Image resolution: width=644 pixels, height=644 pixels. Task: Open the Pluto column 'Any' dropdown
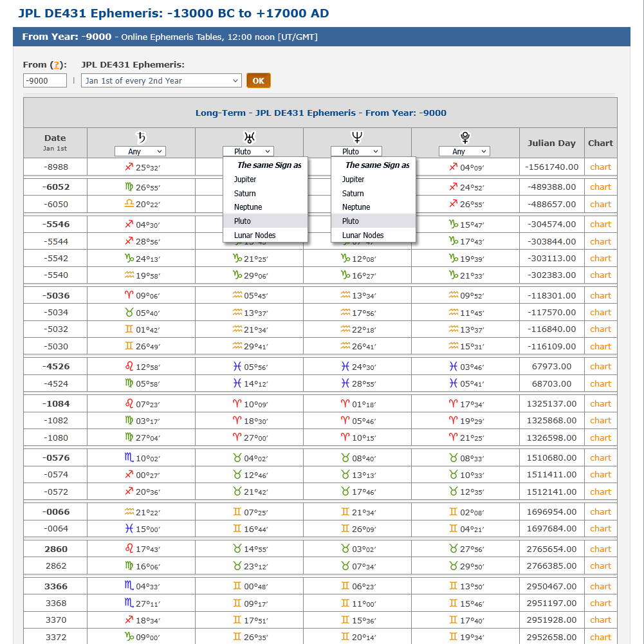click(x=465, y=152)
